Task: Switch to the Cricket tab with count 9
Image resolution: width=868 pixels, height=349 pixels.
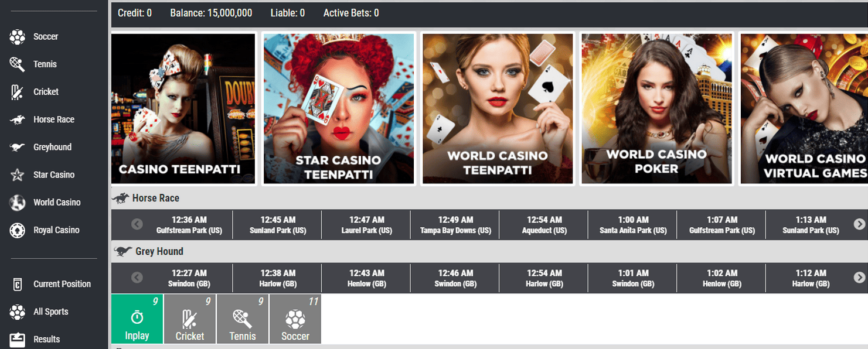Action: [x=190, y=319]
